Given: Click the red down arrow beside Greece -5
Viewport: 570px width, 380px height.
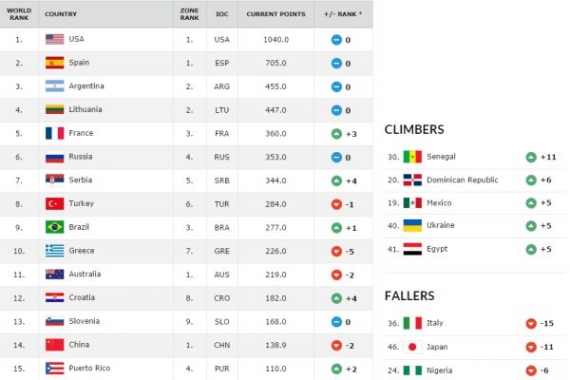Looking at the screenshot, I should coord(337,251).
